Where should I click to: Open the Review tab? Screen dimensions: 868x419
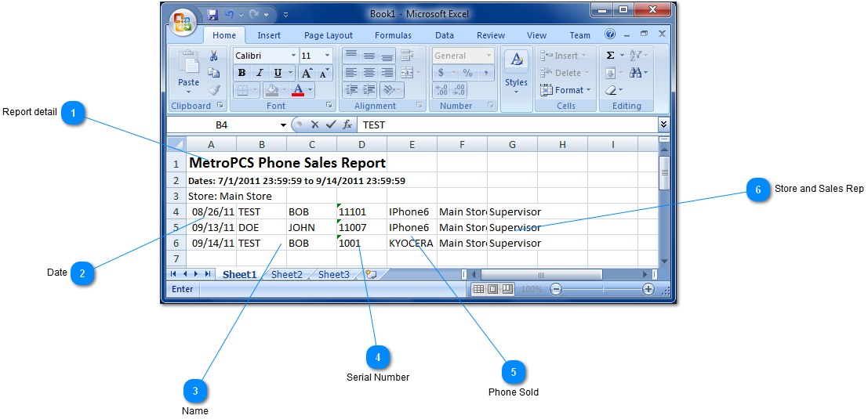[491, 35]
